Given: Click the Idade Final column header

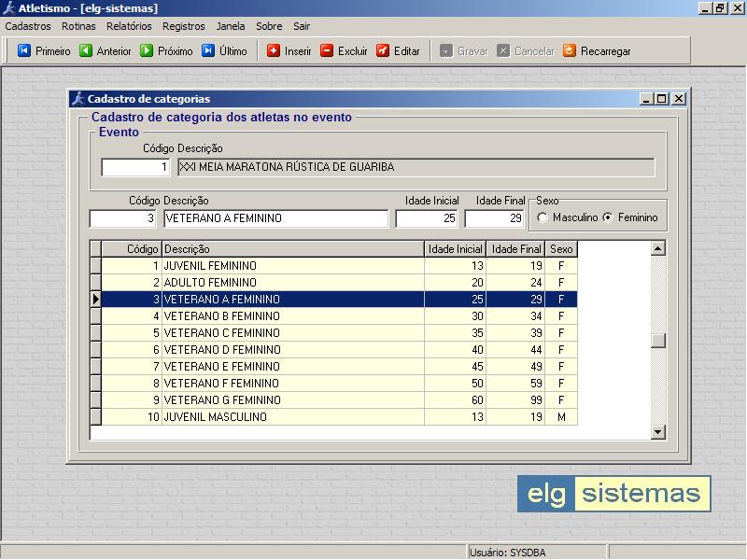Looking at the screenshot, I should coord(516,249).
